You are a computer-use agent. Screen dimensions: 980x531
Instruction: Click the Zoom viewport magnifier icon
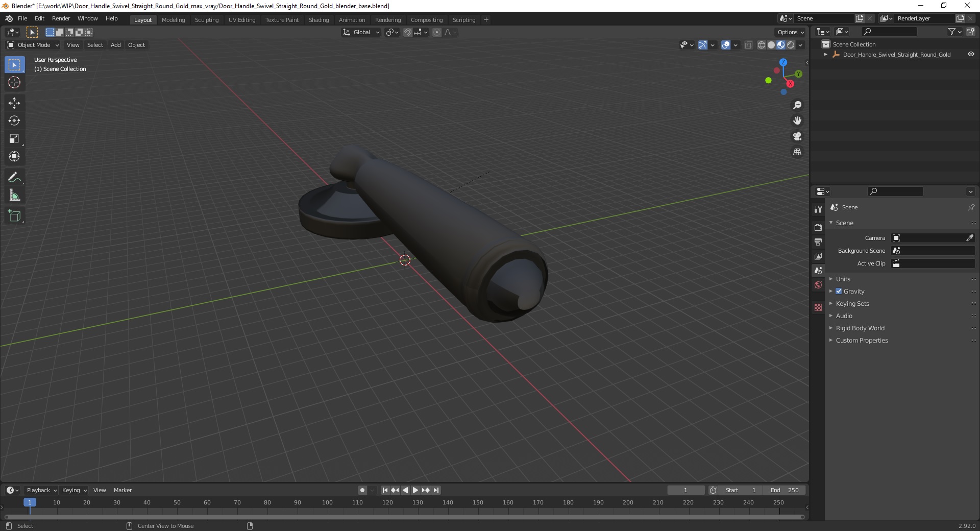(797, 105)
